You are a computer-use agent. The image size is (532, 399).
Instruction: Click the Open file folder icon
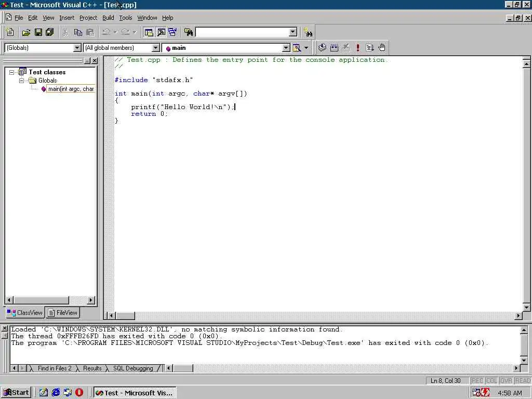coord(26,32)
